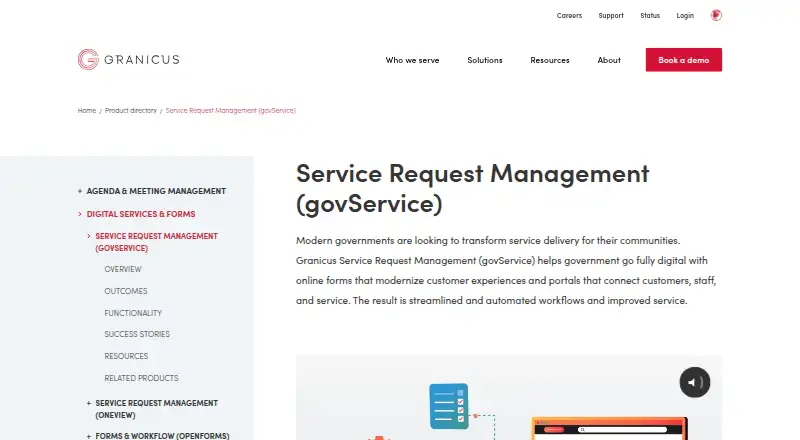Toggle the video sound mute icon
The height and width of the screenshot is (440, 800).
pyautogui.click(x=694, y=382)
